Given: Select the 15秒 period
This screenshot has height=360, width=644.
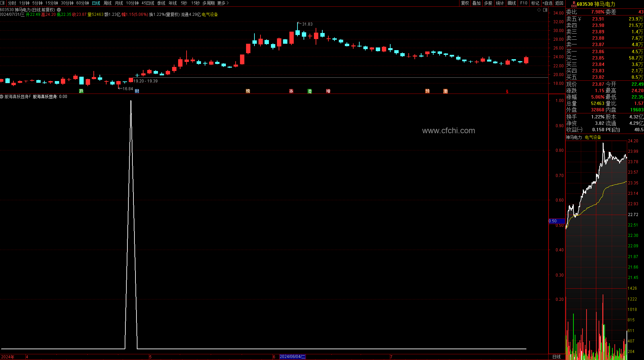Looking at the screenshot, I should (195, 3).
